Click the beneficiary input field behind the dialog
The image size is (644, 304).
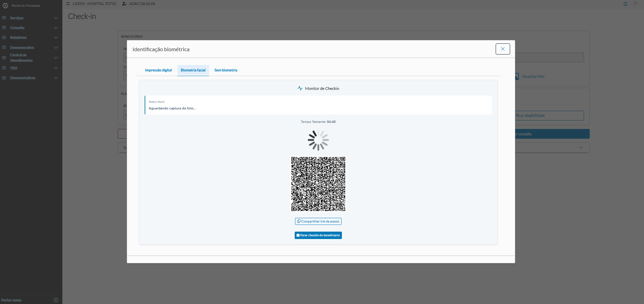[549, 57]
